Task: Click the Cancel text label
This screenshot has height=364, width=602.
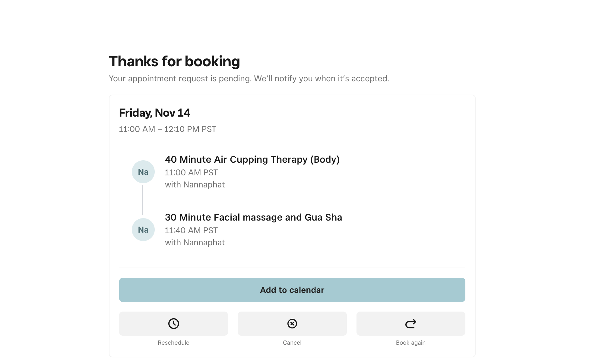Action: (292, 343)
